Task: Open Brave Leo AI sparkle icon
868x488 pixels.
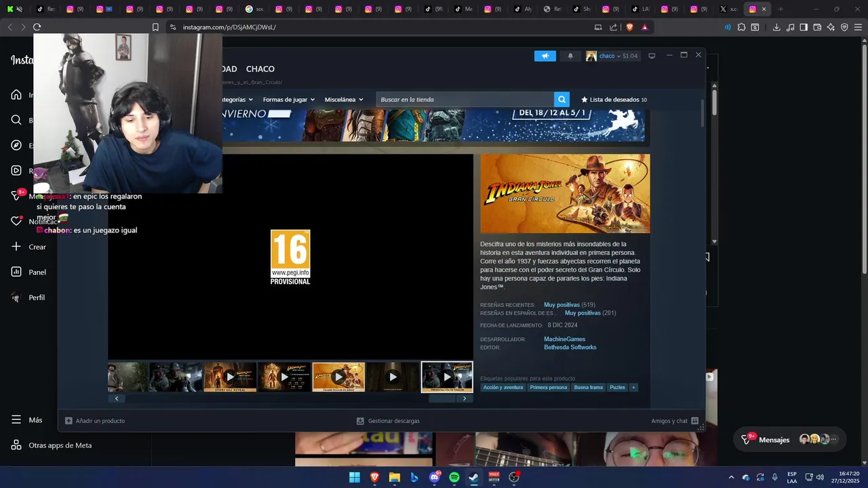Action: [831, 27]
